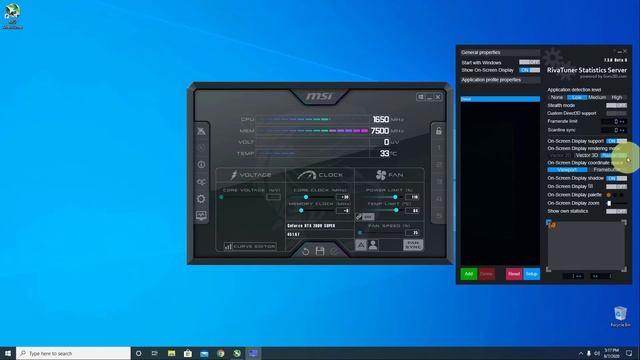Select profile slot 2 in Afterburner
Image resolution: width=640 pixels, height=360 pixels.
(x=439, y=164)
